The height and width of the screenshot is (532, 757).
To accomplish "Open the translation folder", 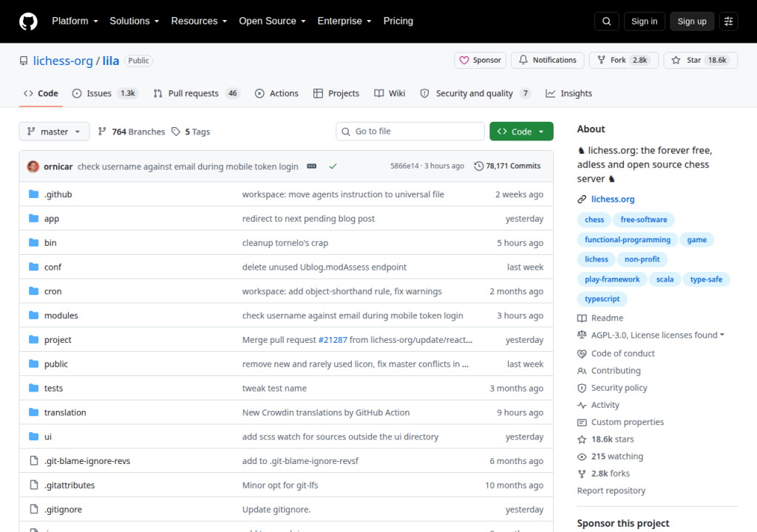I will [65, 412].
